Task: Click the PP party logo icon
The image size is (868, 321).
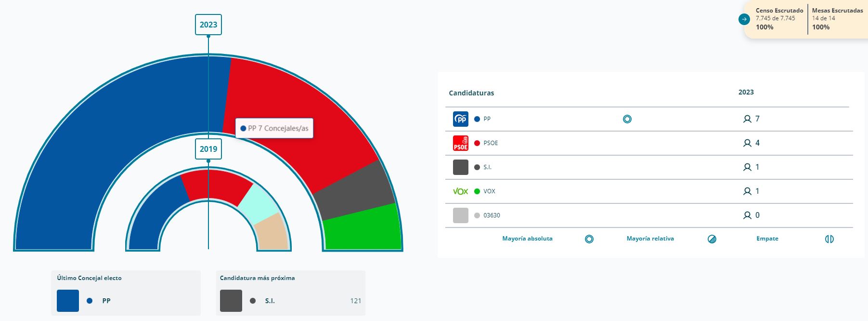Action: [x=460, y=119]
